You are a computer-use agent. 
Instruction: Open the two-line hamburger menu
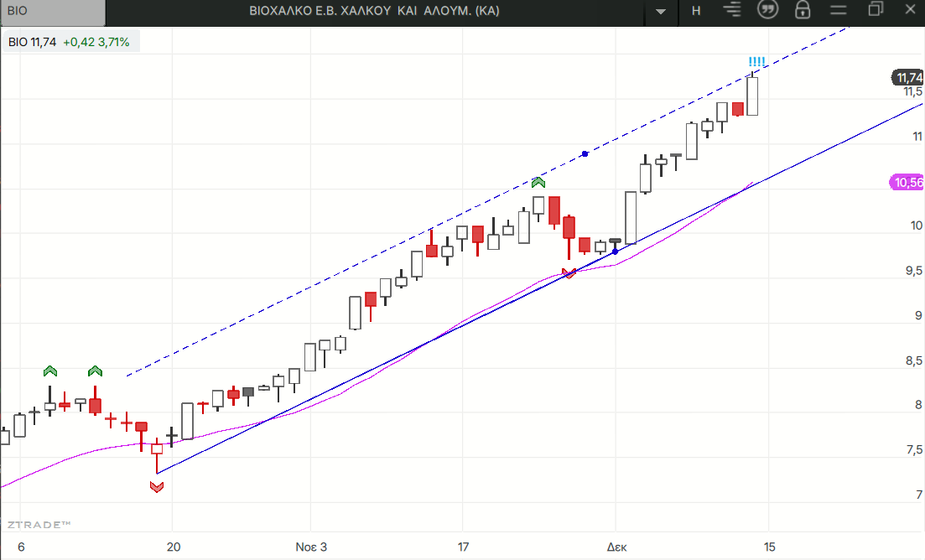(839, 10)
